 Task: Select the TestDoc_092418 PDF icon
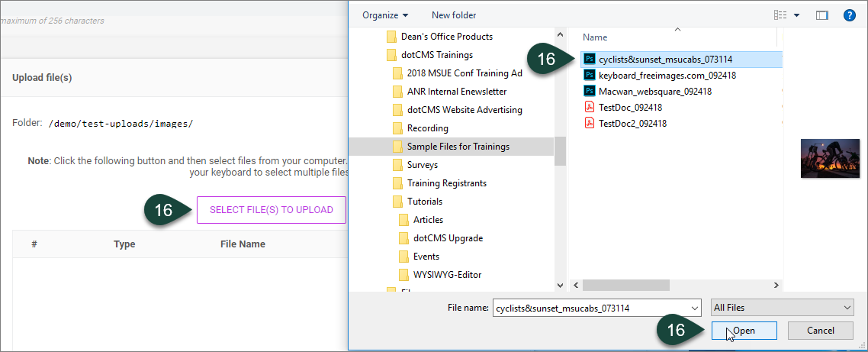(x=589, y=107)
